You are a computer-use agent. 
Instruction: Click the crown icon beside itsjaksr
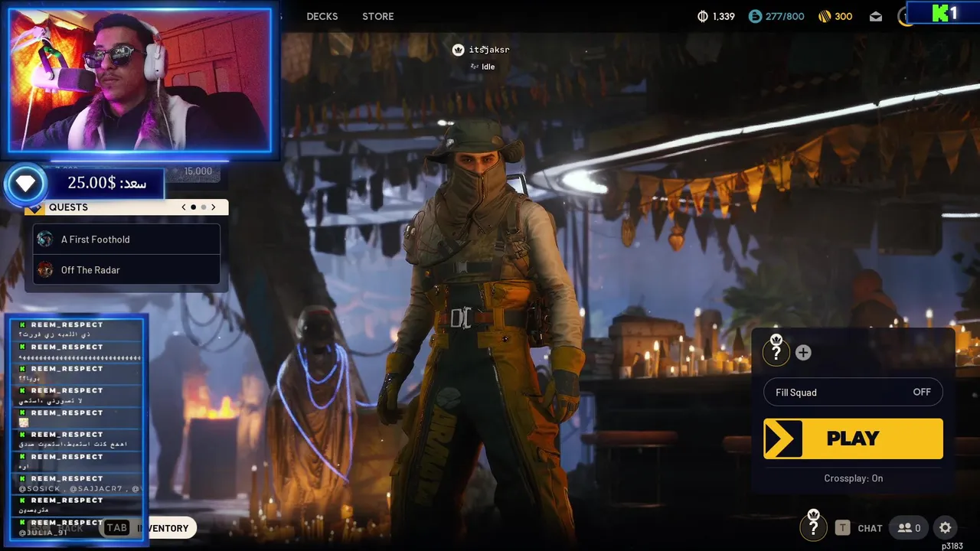pyautogui.click(x=458, y=50)
